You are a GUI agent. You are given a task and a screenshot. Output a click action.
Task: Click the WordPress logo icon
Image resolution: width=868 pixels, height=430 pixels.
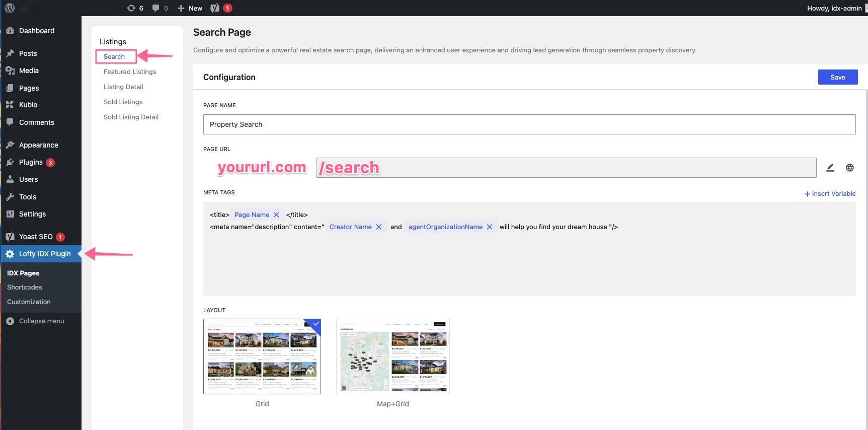coord(10,8)
